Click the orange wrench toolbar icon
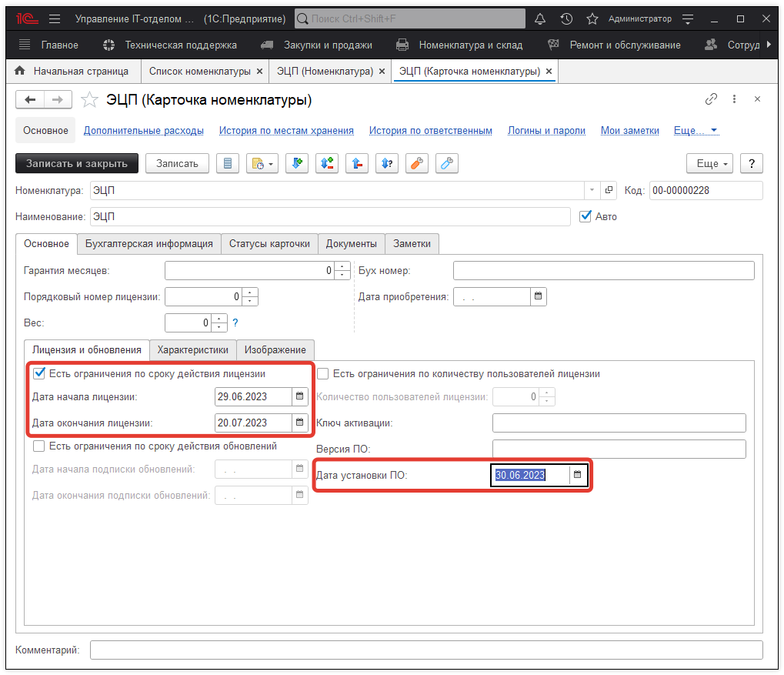The image size is (784, 675). 416,163
